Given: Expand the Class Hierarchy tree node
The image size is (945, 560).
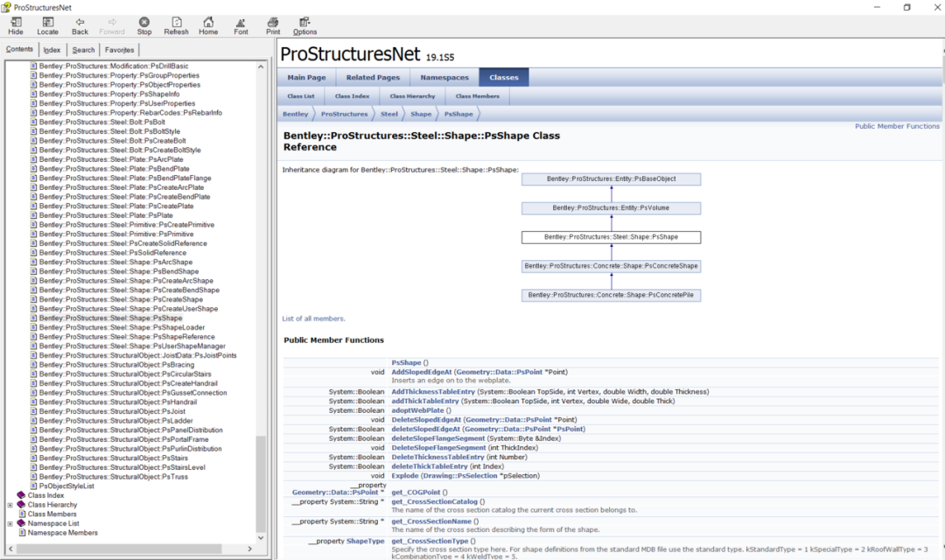Looking at the screenshot, I should 10,505.
